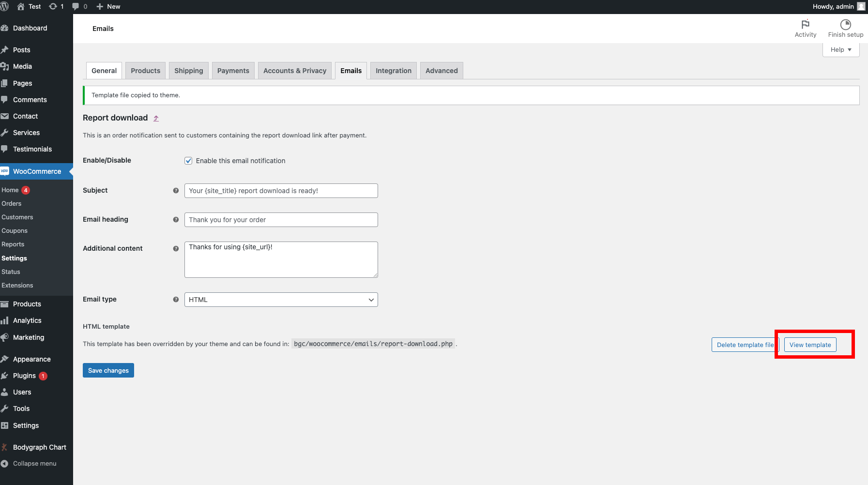Click the Email heading help icon
Image resolution: width=868 pixels, height=485 pixels.
pyautogui.click(x=176, y=220)
